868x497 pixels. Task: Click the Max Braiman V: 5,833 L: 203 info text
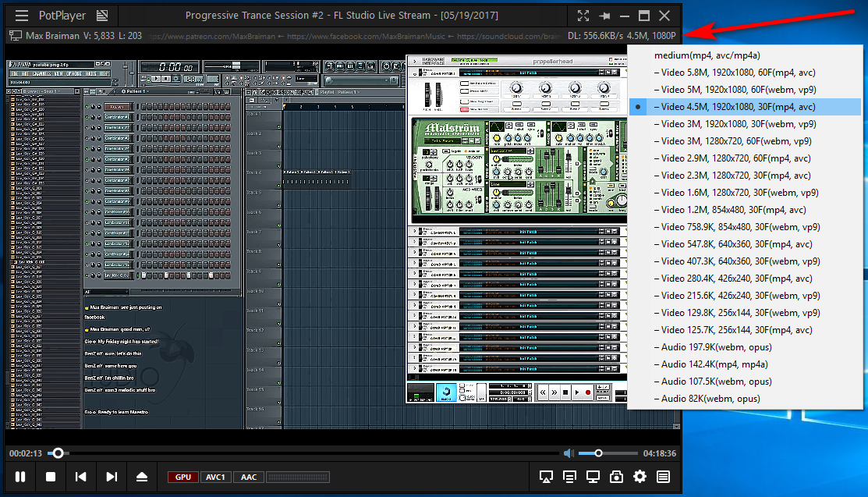pyautogui.click(x=83, y=36)
